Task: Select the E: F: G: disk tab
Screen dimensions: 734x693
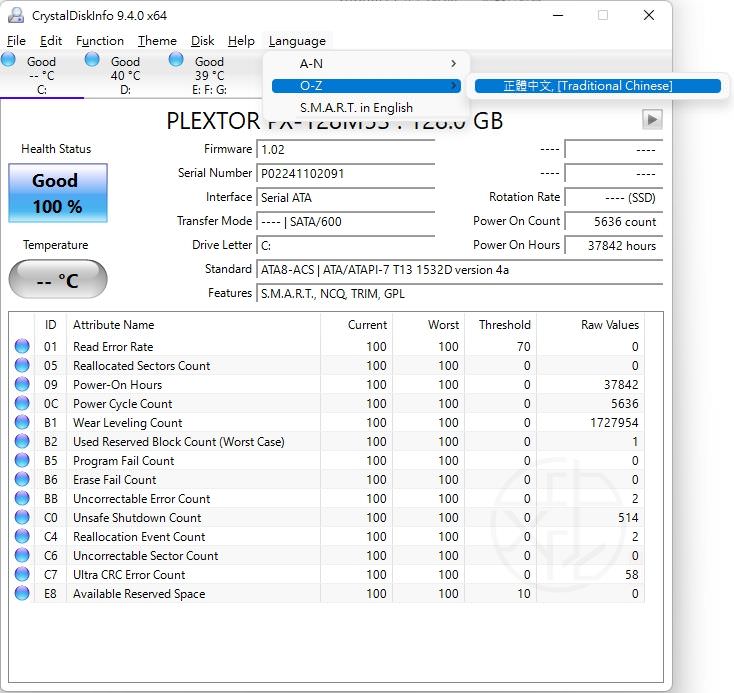Action: [x=209, y=75]
